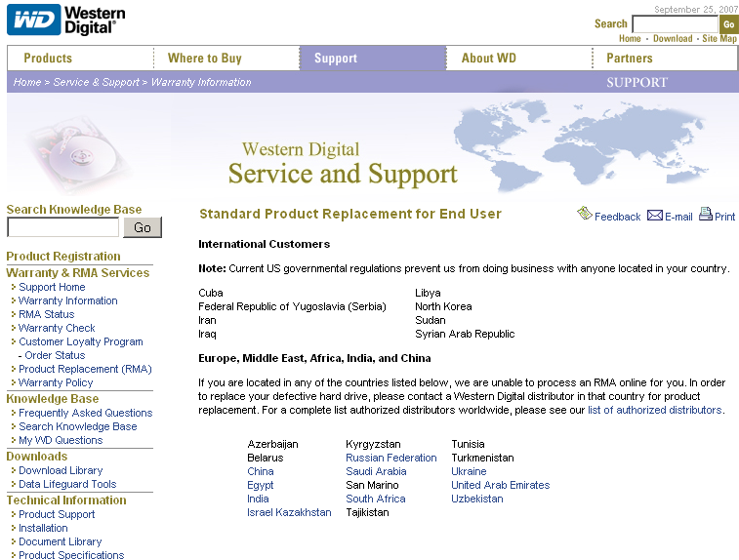Click the Turkmenistan text
The height and width of the screenshot is (560, 739).
pos(482,458)
